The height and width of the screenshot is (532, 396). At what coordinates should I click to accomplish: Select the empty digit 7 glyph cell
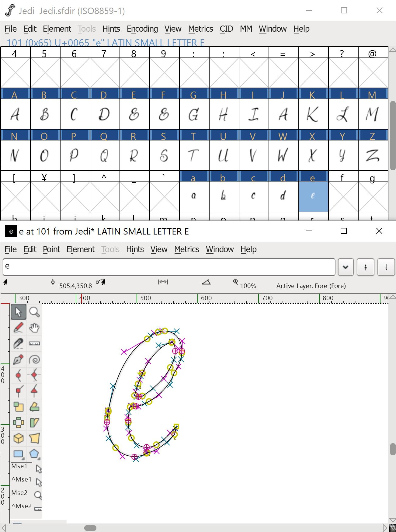105,73
